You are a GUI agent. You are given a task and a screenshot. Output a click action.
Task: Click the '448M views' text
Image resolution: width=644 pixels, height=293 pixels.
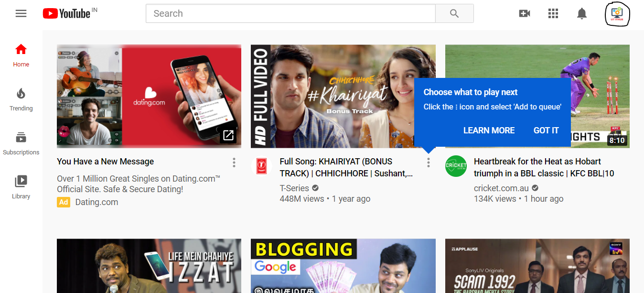coord(302,199)
